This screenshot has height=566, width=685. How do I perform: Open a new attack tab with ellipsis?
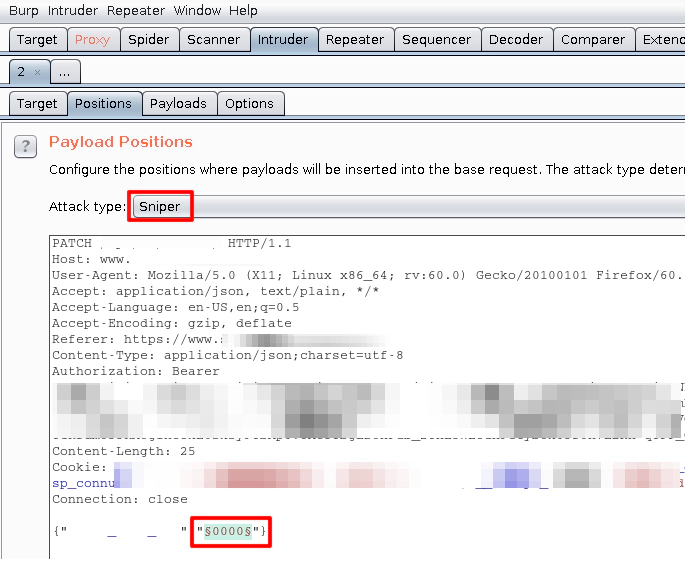(x=64, y=72)
